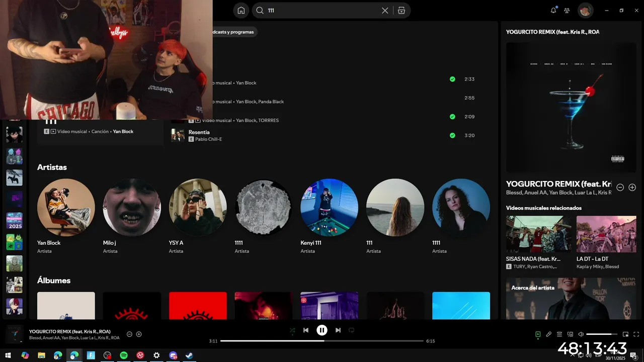Click Kapla y Miky, Blessd artists text
The width and height of the screenshot is (644, 362).
[x=598, y=266]
